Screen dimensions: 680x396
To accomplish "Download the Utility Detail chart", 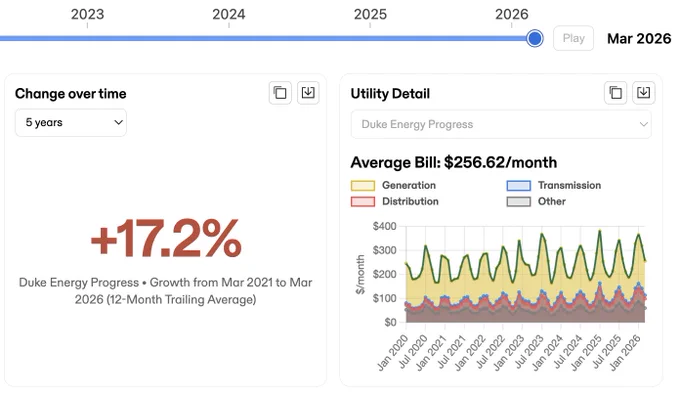I will click(x=643, y=93).
